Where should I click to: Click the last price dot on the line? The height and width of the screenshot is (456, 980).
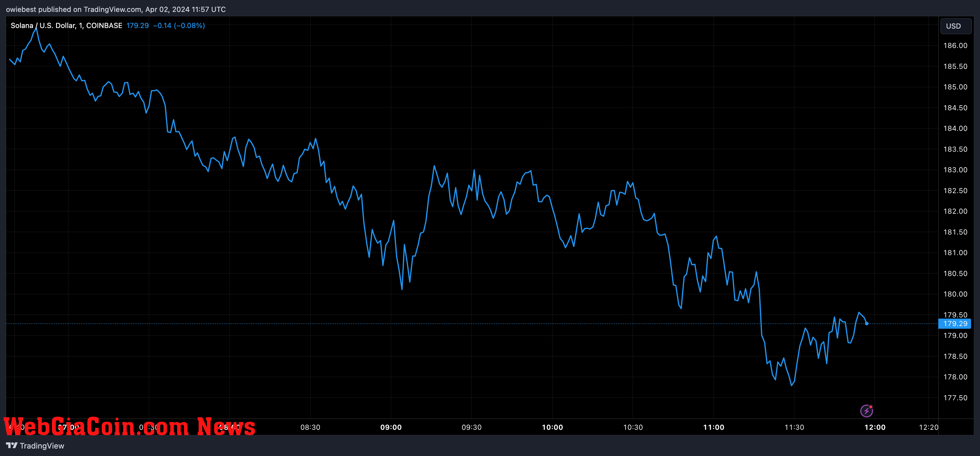click(867, 324)
